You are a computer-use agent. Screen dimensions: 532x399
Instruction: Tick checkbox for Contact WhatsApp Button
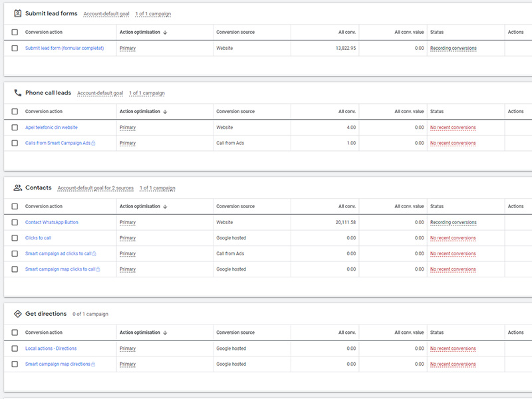tap(15, 222)
